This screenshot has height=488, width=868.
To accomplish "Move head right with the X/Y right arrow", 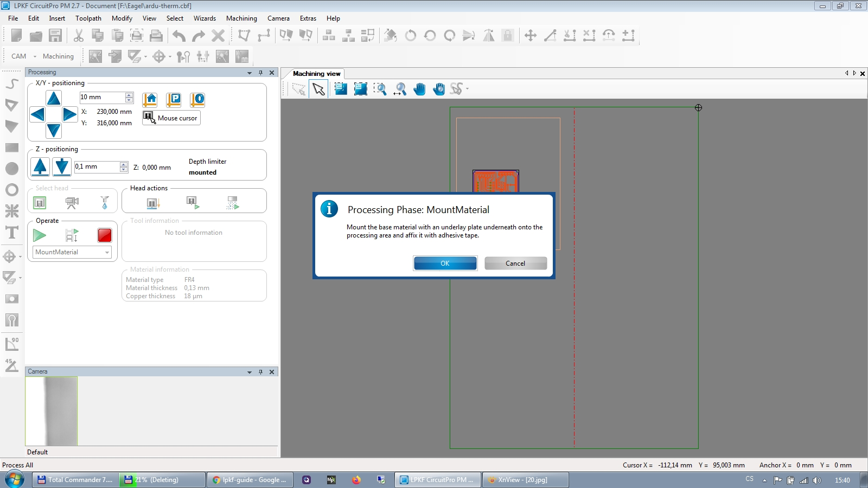I will (69, 114).
